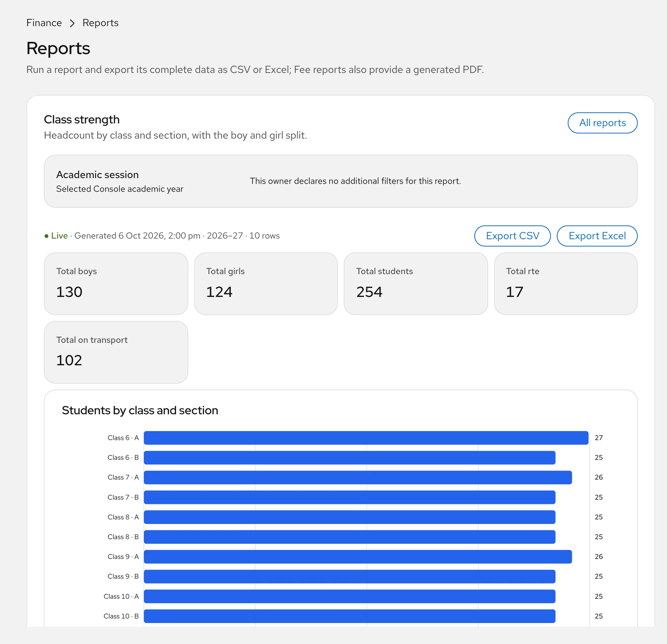The image size is (667, 644).
Task: Export the report as Excel
Action: coord(597,236)
